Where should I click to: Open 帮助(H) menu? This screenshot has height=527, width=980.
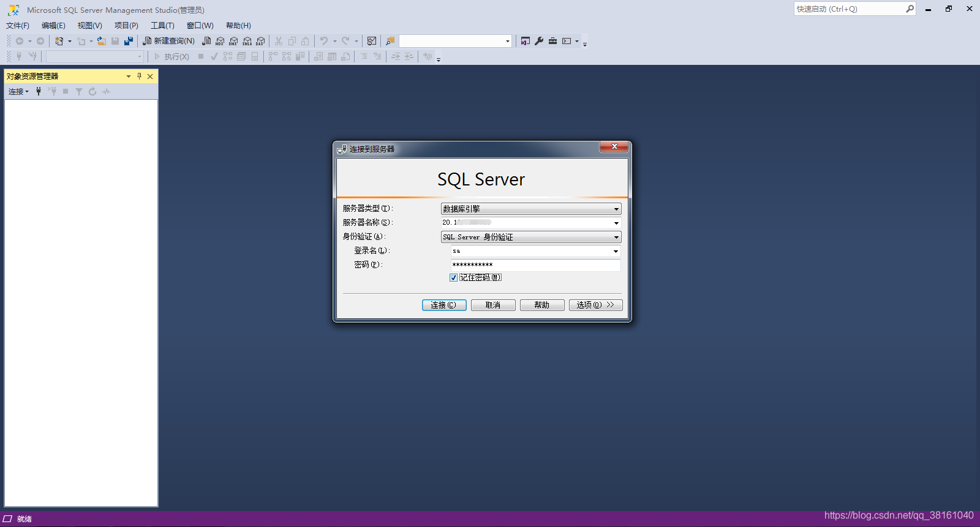coord(238,26)
